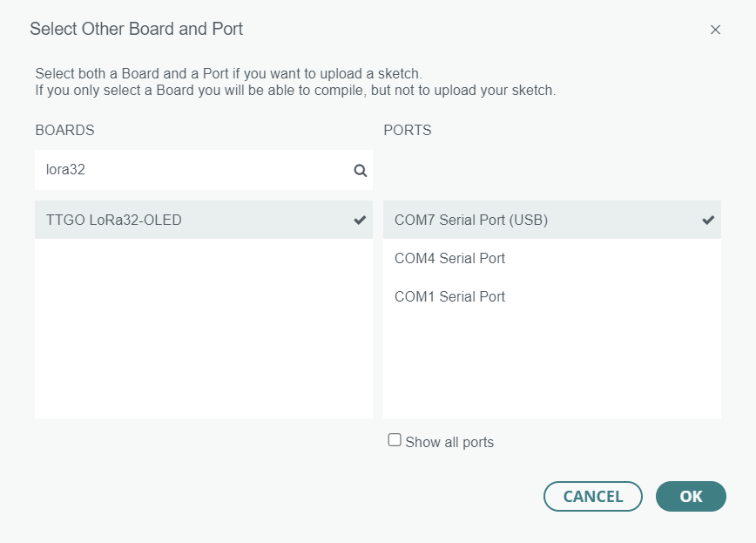Click the BOARDS section heading
This screenshot has width=756, height=543.
pos(64,131)
